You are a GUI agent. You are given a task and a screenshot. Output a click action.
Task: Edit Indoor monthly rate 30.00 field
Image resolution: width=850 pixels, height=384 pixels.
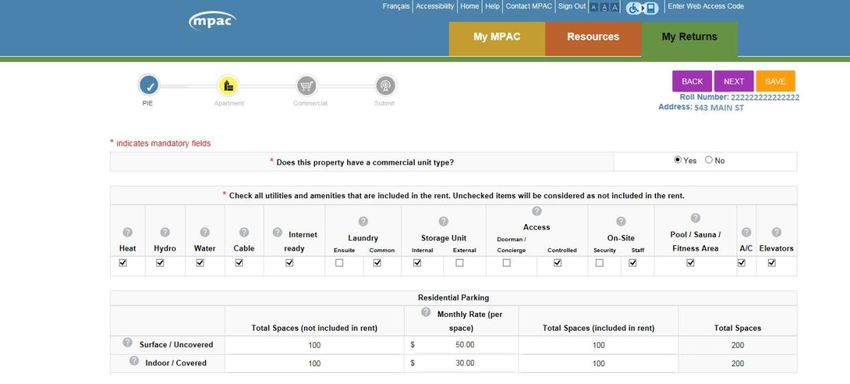(465, 363)
